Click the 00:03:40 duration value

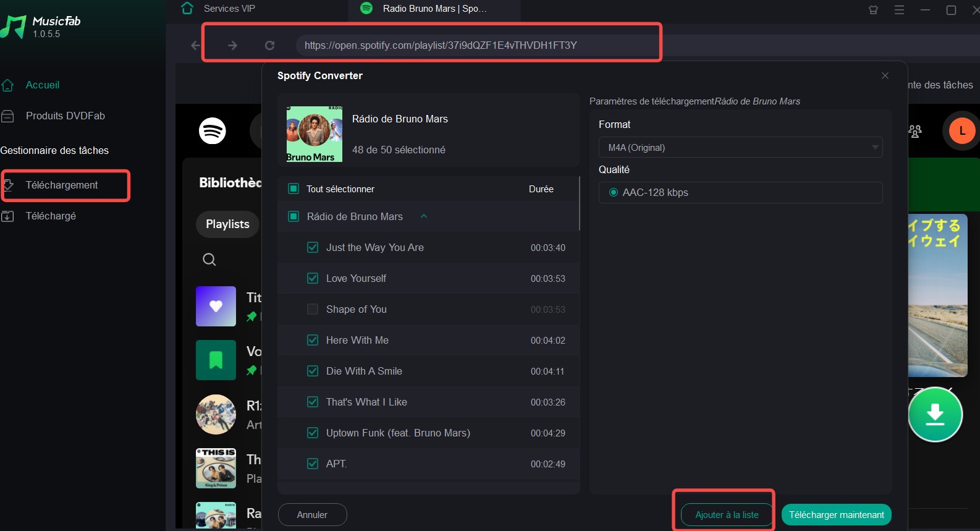click(548, 247)
